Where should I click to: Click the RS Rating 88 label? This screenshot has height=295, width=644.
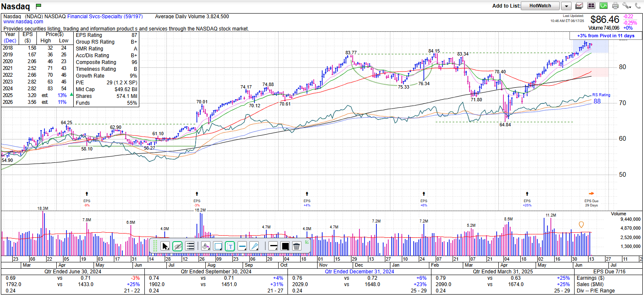601,98
